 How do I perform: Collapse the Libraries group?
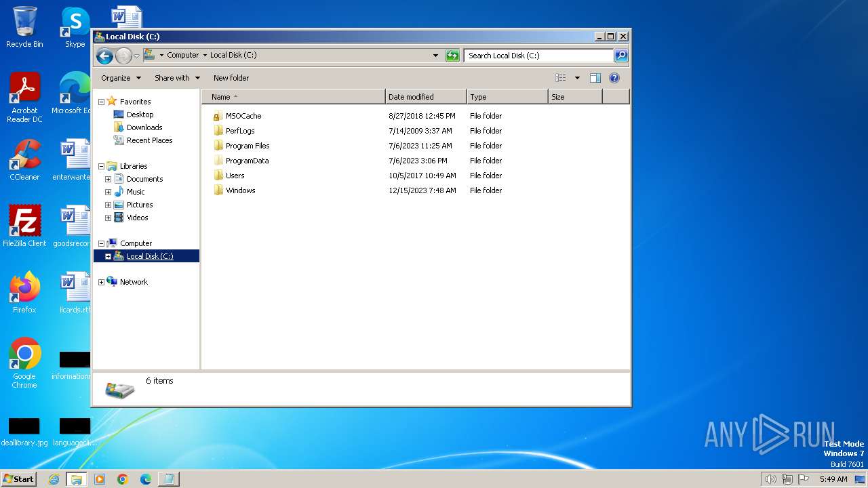tap(101, 166)
